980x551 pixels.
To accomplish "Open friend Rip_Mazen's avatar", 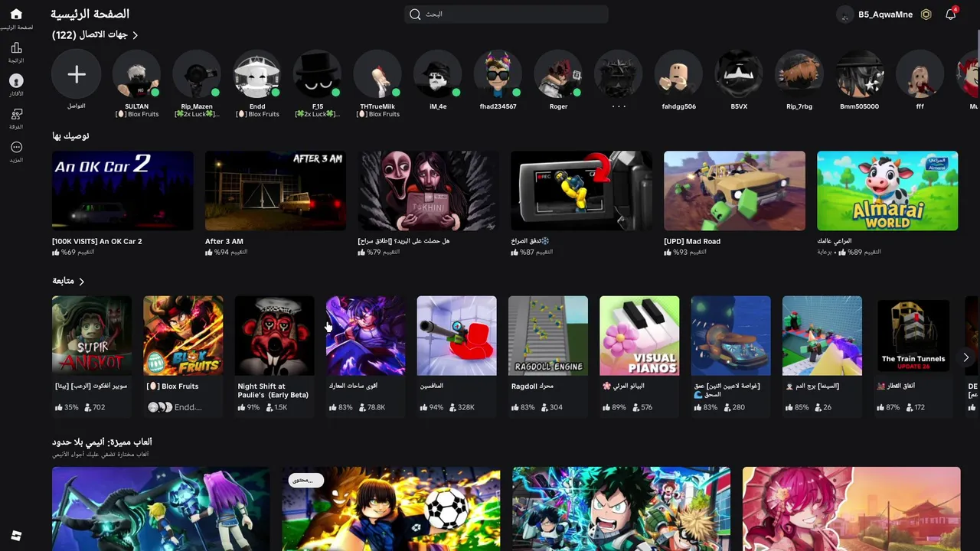I will pyautogui.click(x=197, y=74).
